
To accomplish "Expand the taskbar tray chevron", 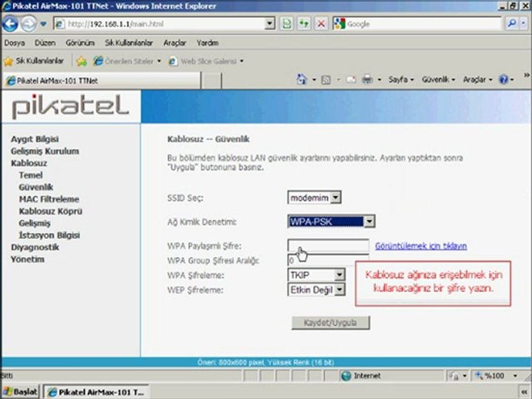I will pyautogui.click(x=525, y=392).
